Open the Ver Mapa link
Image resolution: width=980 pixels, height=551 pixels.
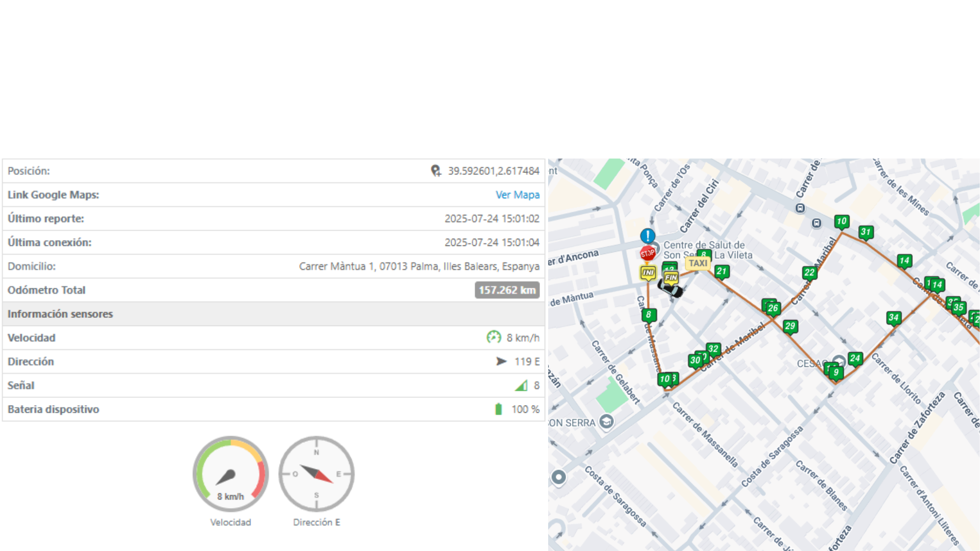(x=517, y=195)
